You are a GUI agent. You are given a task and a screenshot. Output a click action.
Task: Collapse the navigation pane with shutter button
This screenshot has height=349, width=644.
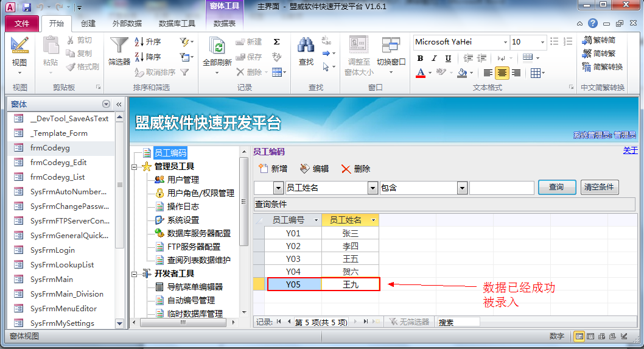119,104
